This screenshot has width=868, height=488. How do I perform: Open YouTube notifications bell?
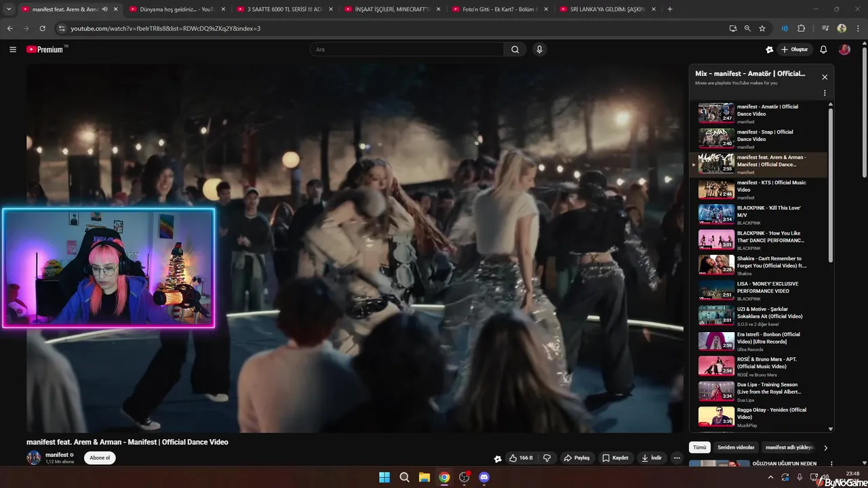coord(823,49)
